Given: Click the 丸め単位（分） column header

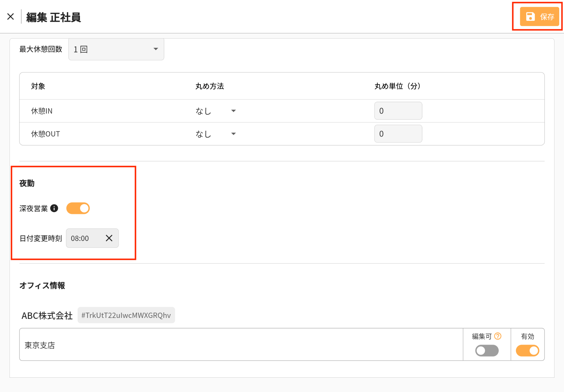Looking at the screenshot, I should 397,86.
